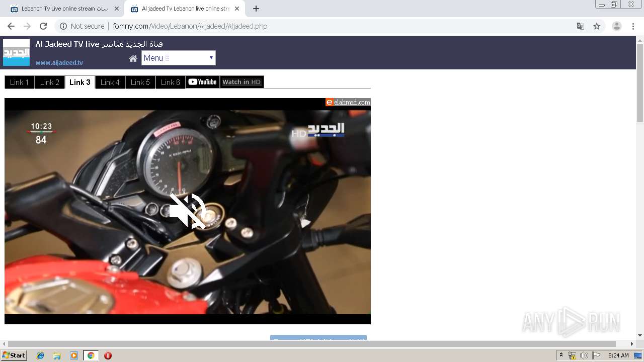Unmute the video with the muted speaker icon

187,211
